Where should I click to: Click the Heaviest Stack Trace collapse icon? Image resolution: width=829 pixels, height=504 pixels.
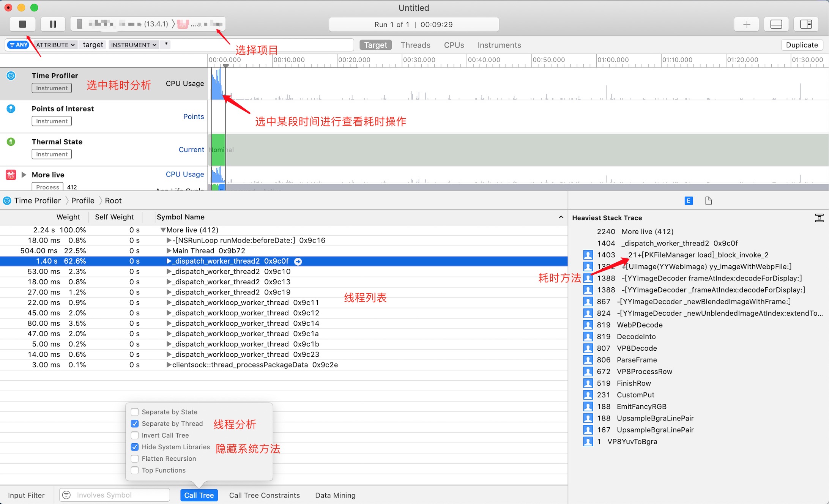coord(819,218)
